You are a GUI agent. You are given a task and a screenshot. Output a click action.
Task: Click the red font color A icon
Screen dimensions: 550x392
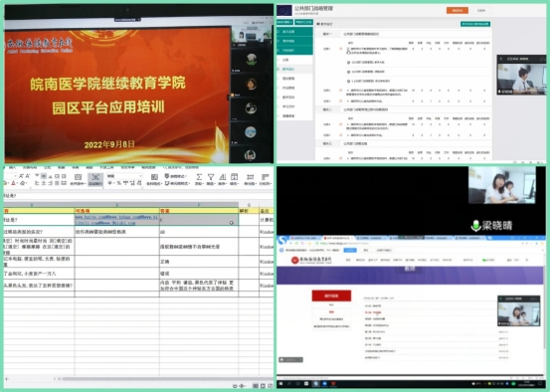13,183
